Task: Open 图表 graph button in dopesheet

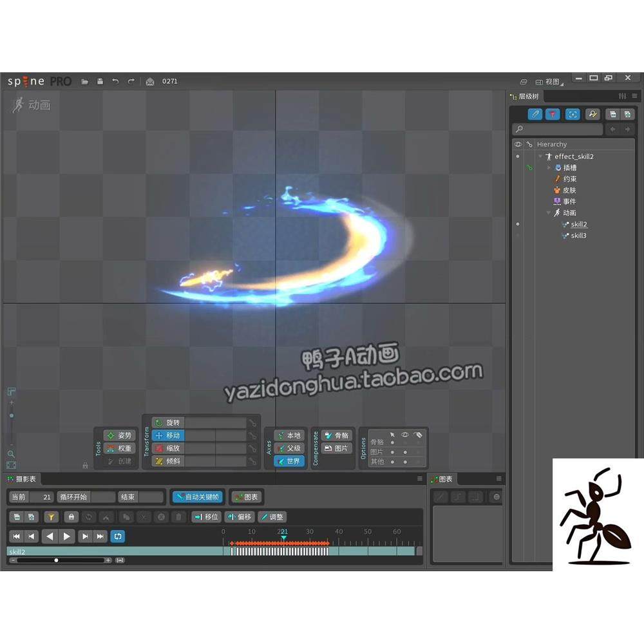Action: (x=247, y=497)
